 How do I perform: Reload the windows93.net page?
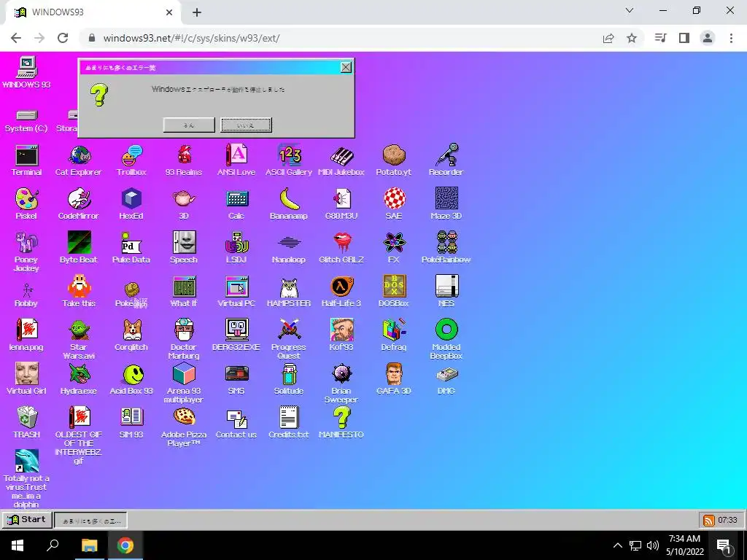click(63, 38)
